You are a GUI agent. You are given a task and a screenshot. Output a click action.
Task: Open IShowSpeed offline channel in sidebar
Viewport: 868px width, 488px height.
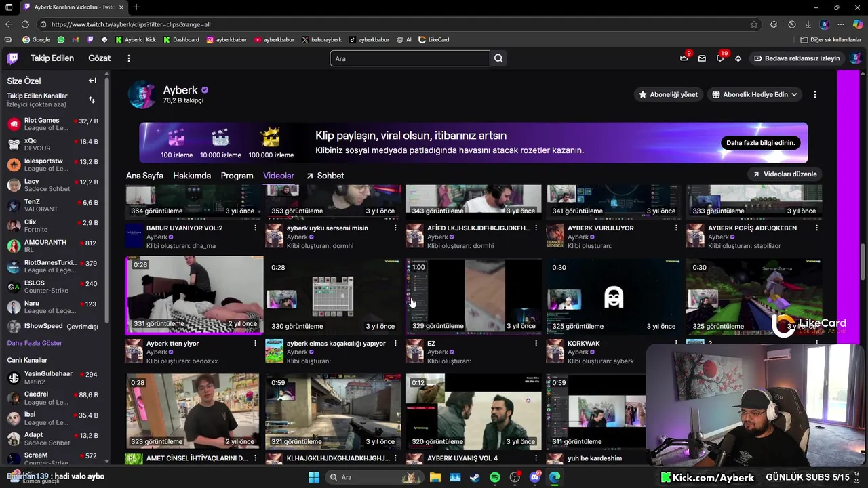point(54,327)
